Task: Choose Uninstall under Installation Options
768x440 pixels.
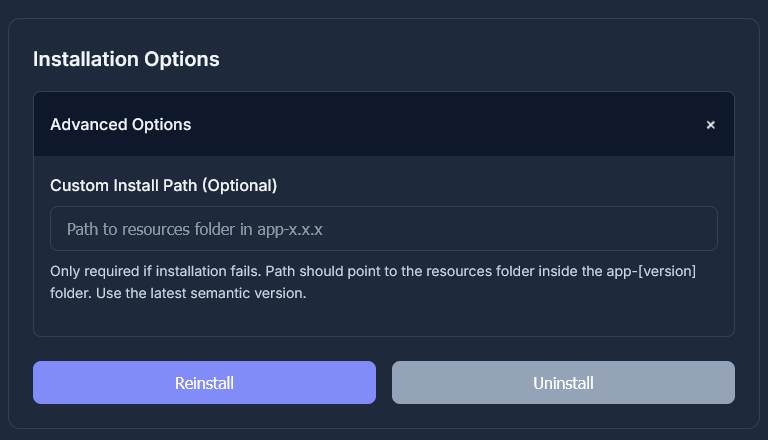Action: coord(563,383)
